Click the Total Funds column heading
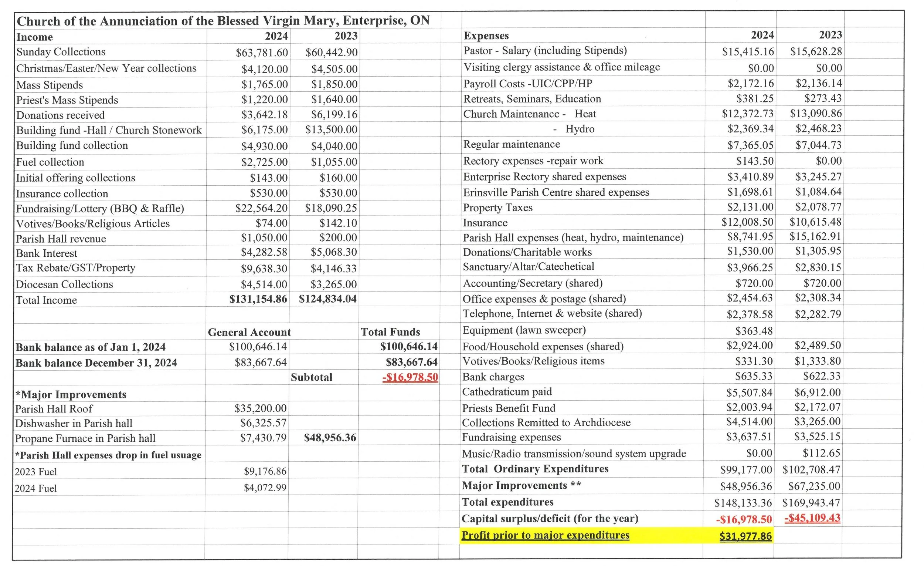Screen dimensions: 924x566 coord(390,332)
